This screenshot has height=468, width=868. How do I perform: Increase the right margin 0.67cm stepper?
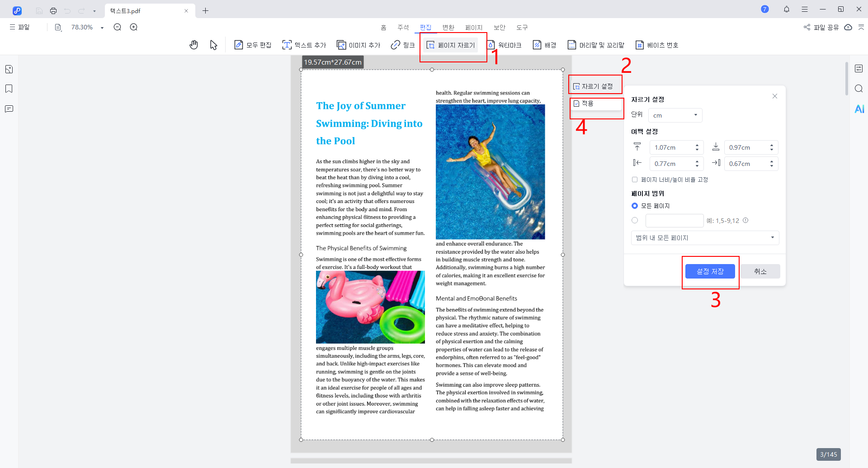[772, 161]
